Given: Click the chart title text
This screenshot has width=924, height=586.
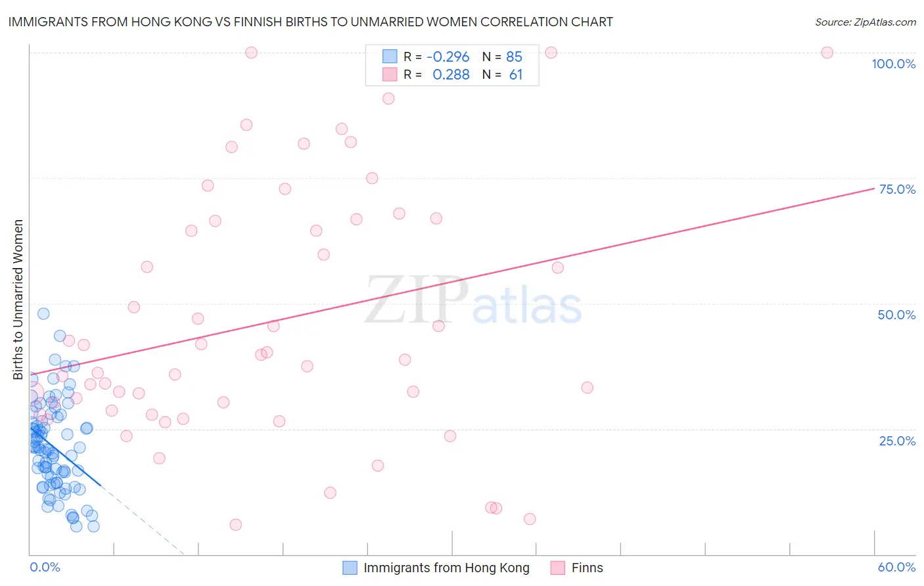Looking at the screenshot, I should click(310, 22).
